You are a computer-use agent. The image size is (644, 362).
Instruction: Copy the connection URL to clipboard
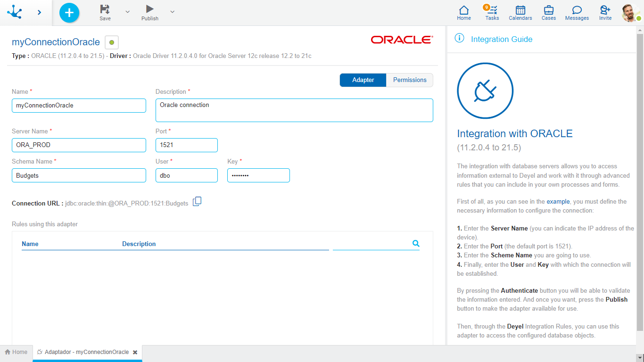197,202
